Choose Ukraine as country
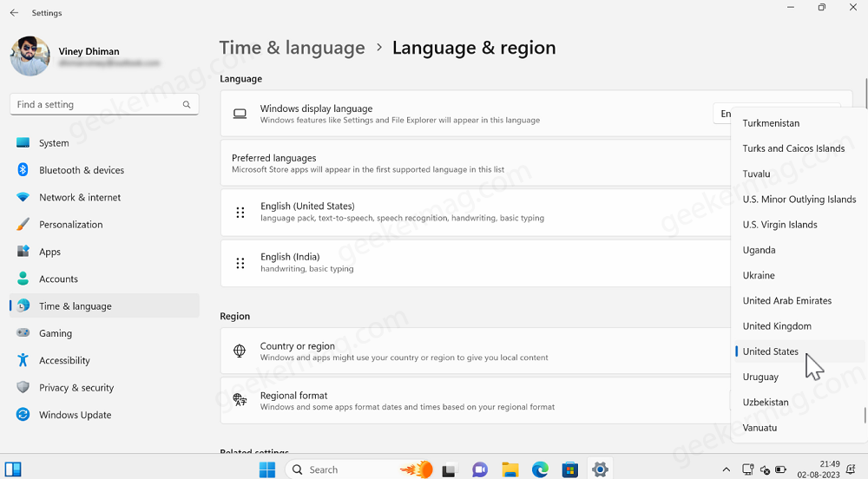Viewport: 868px width, 479px height. (x=759, y=275)
